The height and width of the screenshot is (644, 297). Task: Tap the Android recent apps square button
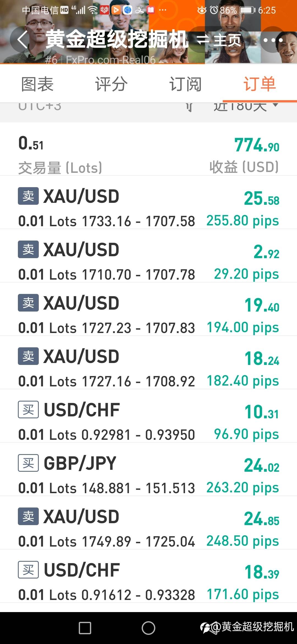[85, 628]
